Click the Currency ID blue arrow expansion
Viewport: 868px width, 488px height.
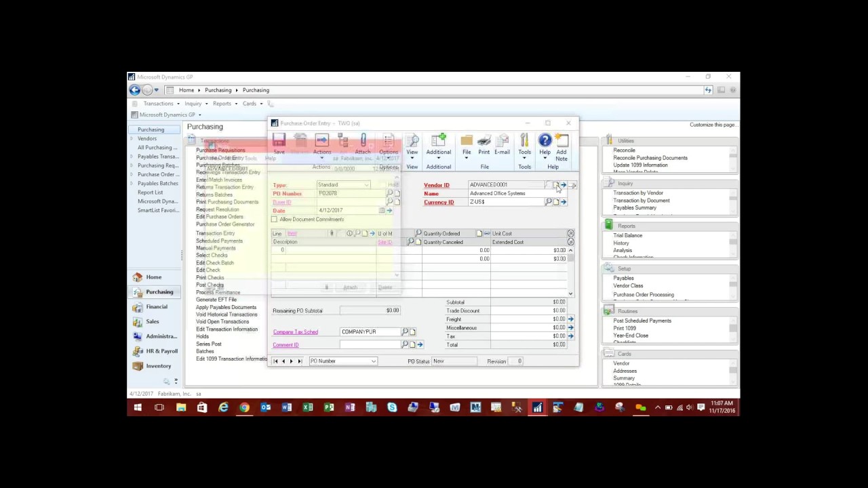564,202
